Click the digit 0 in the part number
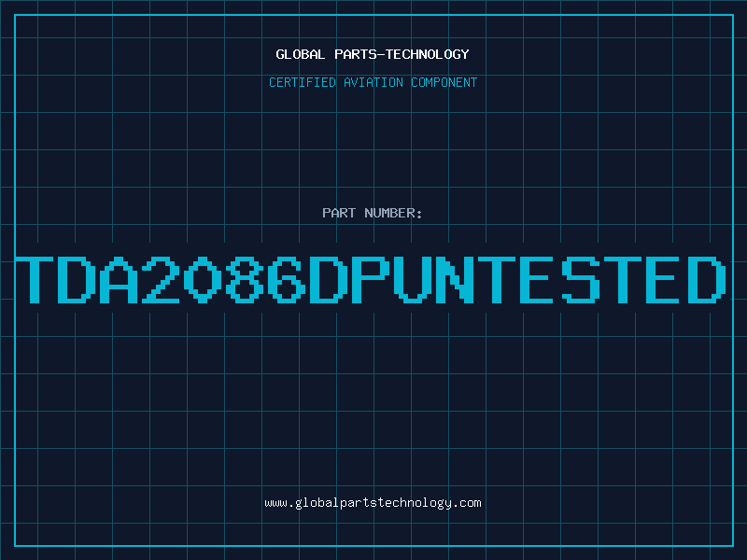Image resolution: width=747 pixels, height=560 pixels. coord(203,279)
